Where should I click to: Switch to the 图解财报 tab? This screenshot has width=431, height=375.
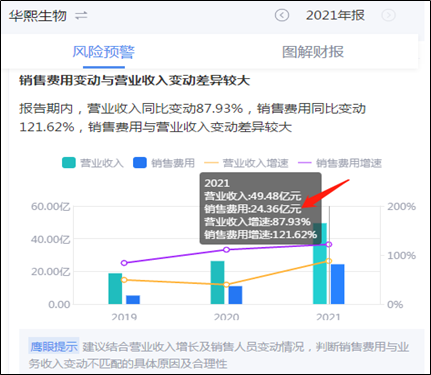[x=313, y=52]
